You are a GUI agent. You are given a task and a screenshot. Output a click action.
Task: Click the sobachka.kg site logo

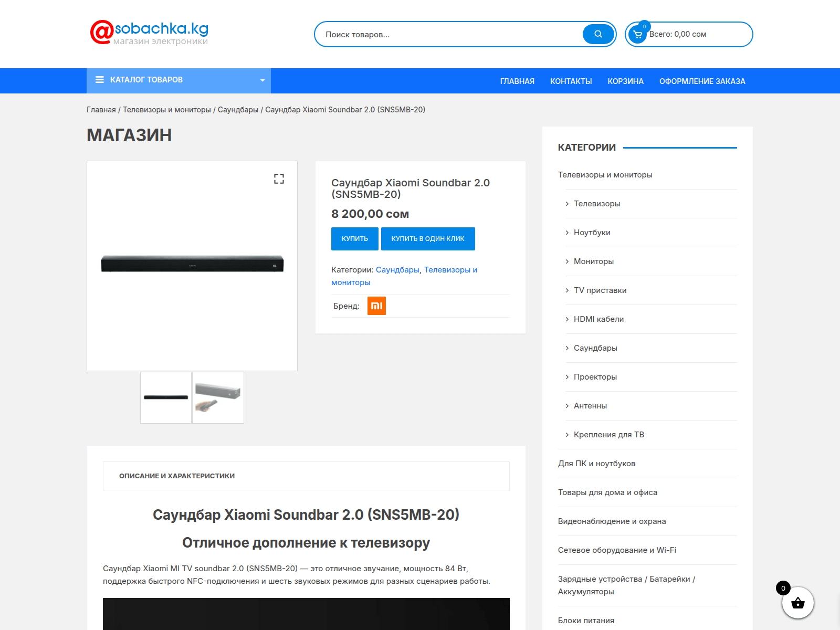150,33
